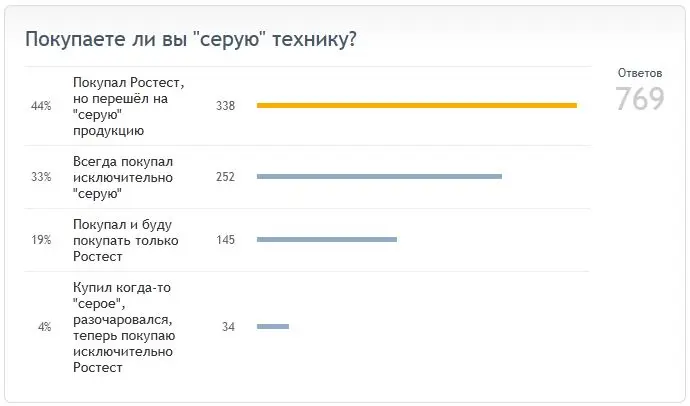Select the orange bar for 338 votes
The image size is (690, 406).
(x=417, y=106)
